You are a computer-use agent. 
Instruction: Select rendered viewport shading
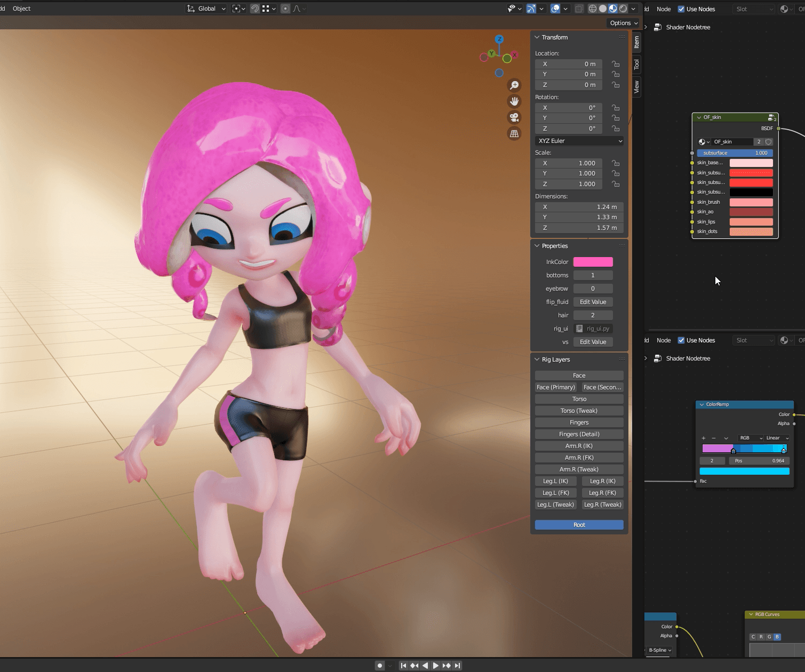[623, 9]
